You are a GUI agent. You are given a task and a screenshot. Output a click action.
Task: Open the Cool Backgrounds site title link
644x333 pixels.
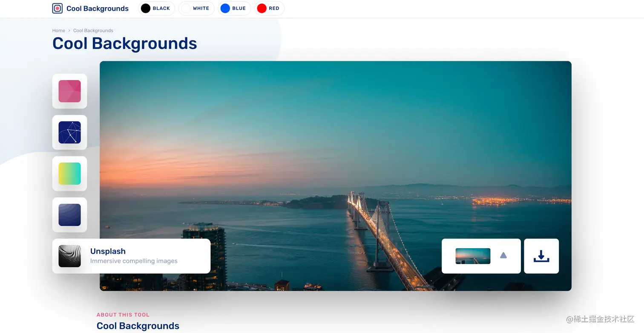(x=98, y=9)
